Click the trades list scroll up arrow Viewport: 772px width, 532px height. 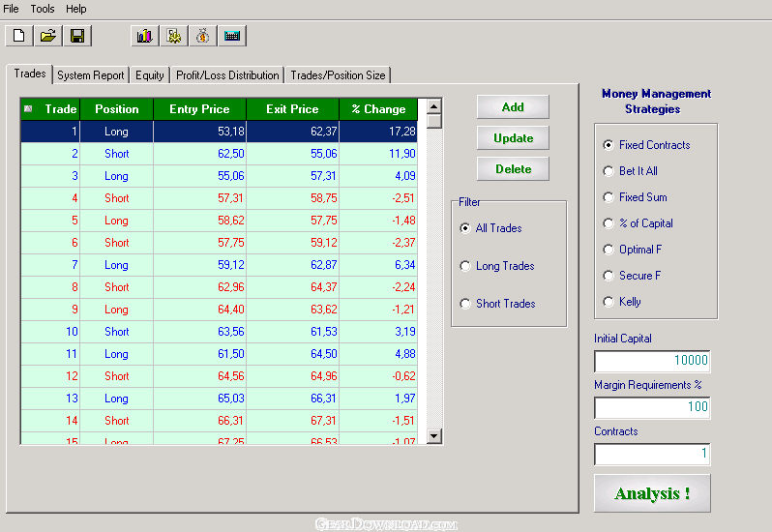coord(433,106)
